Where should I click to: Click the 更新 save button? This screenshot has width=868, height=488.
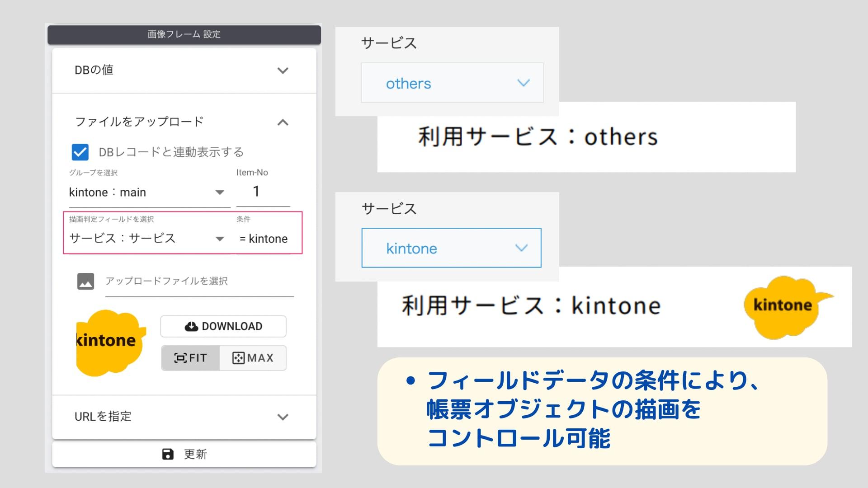[184, 454]
